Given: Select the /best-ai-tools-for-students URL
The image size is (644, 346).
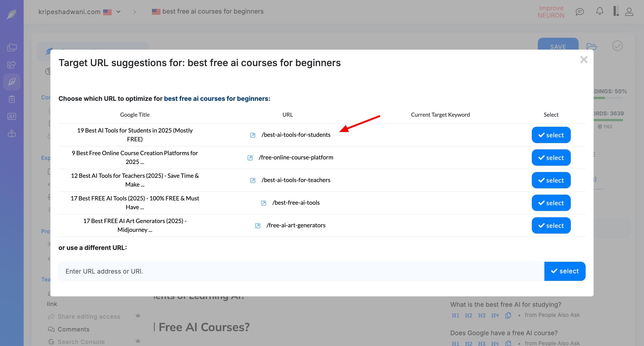Looking at the screenshot, I should 551,135.
